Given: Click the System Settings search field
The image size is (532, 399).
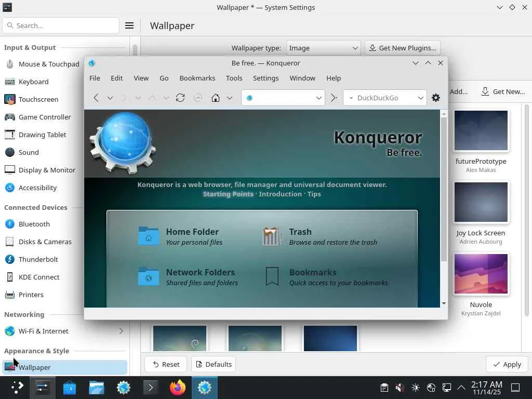Looking at the screenshot, I should click(61, 26).
